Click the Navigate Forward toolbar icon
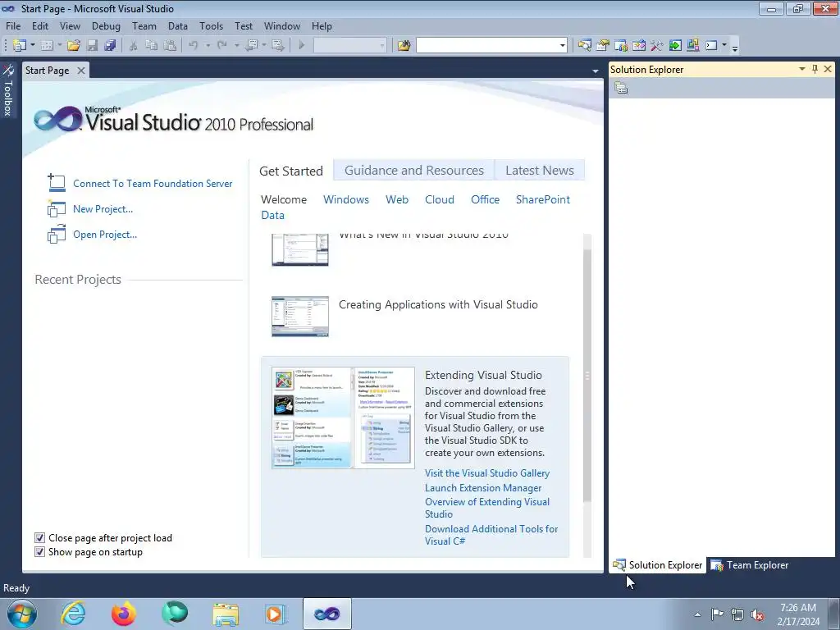The image size is (840, 630). (277, 46)
